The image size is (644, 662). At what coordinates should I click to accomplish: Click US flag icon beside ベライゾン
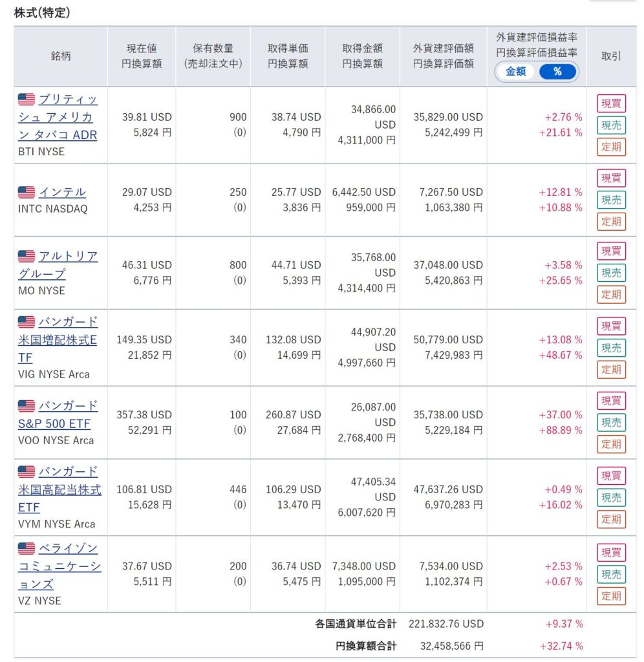(x=27, y=548)
